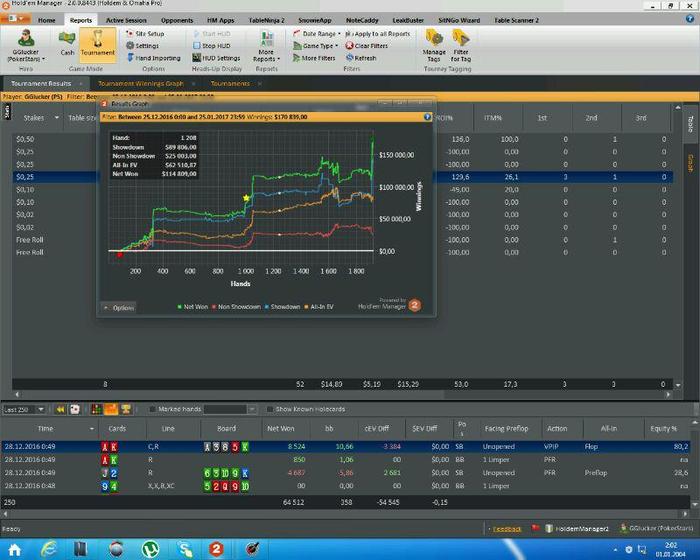Enable Show Known Holecards checkbox
The image size is (700, 560).
click(269, 409)
